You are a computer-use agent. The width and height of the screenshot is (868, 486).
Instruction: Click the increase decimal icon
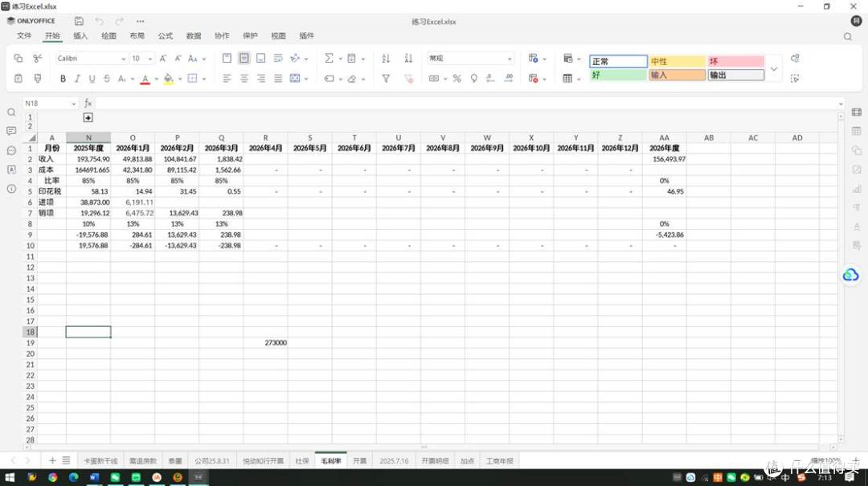(x=509, y=79)
